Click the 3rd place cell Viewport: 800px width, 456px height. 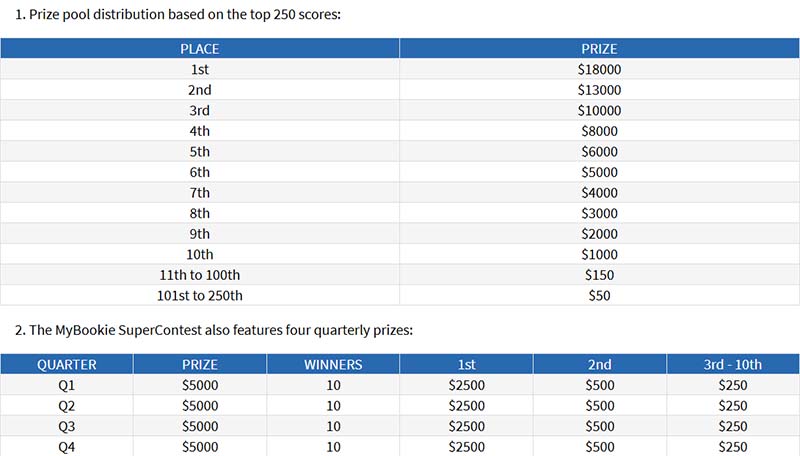point(199,110)
